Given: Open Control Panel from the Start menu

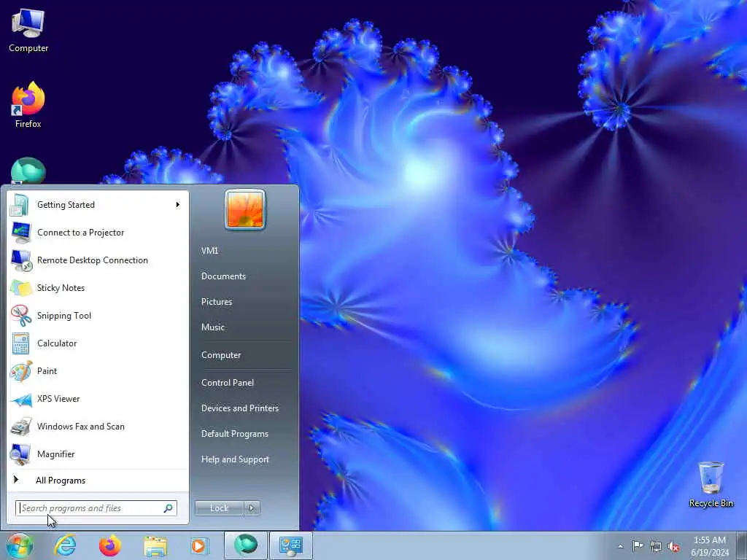Looking at the screenshot, I should pos(228,383).
